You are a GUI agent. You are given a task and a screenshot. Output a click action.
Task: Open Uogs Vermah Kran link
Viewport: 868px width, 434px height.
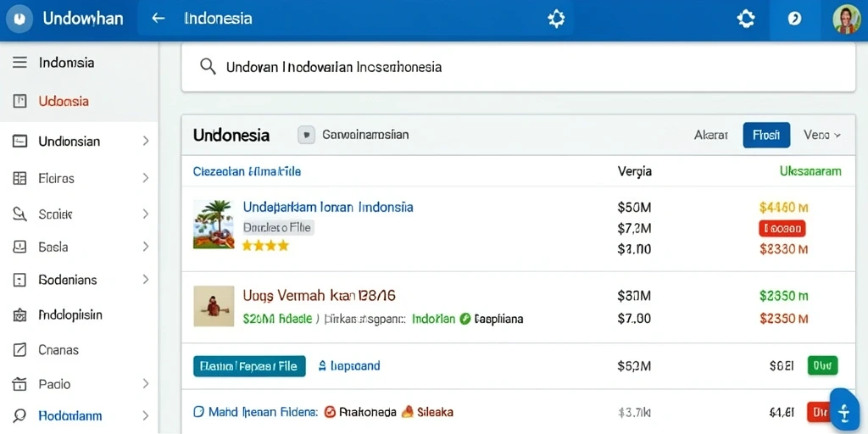click(320, 296)
